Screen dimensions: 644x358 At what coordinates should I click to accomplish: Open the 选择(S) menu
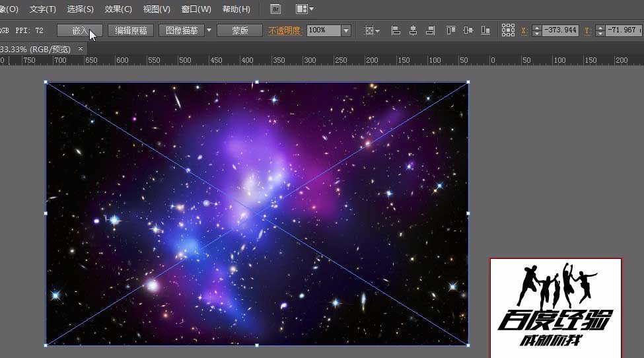tap(80, 9)
